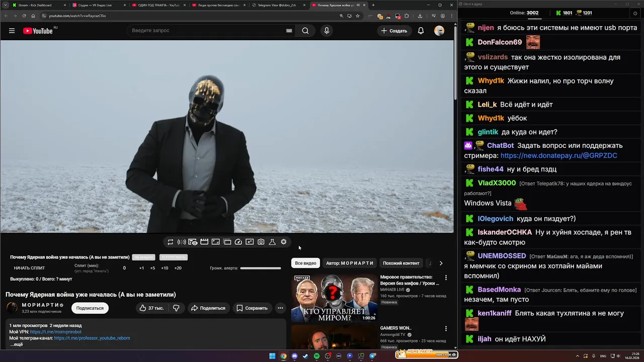
Task: Show hidden system tray icons chevron
Action: [x=577, y=356]
